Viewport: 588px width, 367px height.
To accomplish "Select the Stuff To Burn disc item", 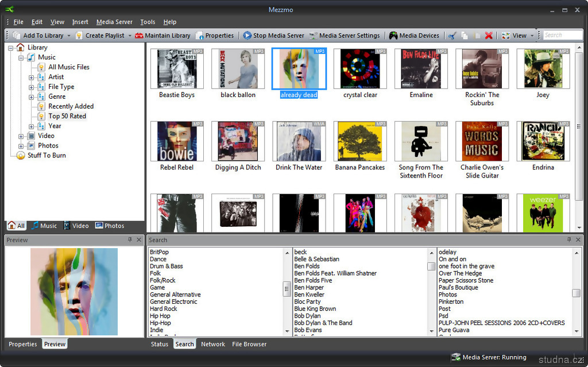I will click(x=21, y=156).
